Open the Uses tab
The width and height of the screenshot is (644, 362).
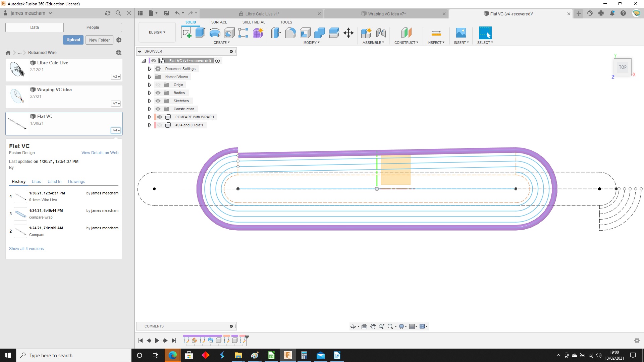pyautogui.click(x=36, y=182)
